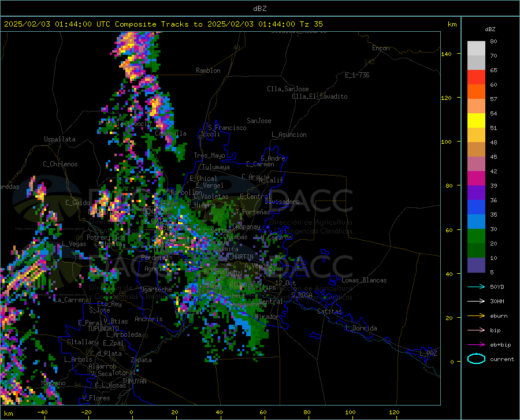Click the Zapata place label
Viewport: 520px width, 420px height.
point(142,360)
